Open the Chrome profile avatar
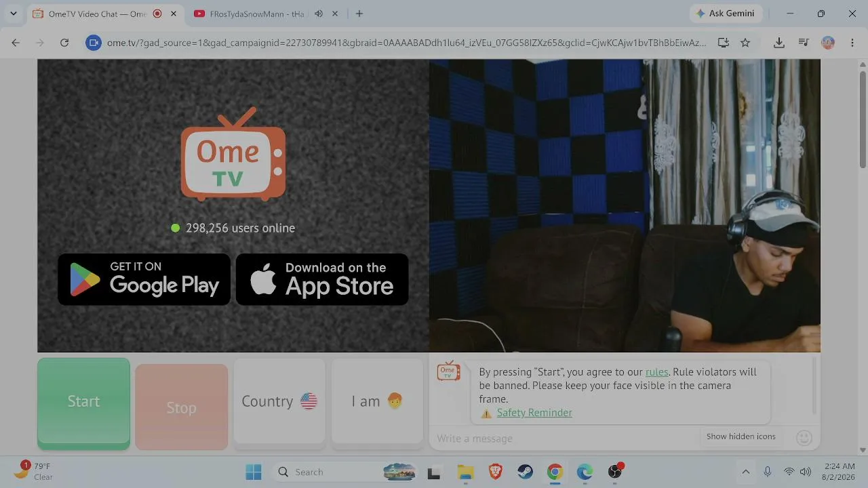This screenshot has height=488, width=868. (828, 43)
